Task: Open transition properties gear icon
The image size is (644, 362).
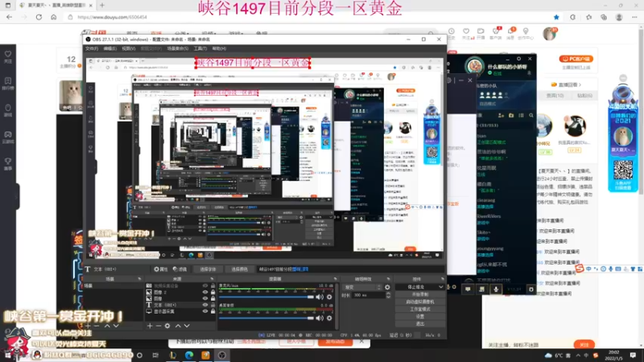Action: pos(387,287)
